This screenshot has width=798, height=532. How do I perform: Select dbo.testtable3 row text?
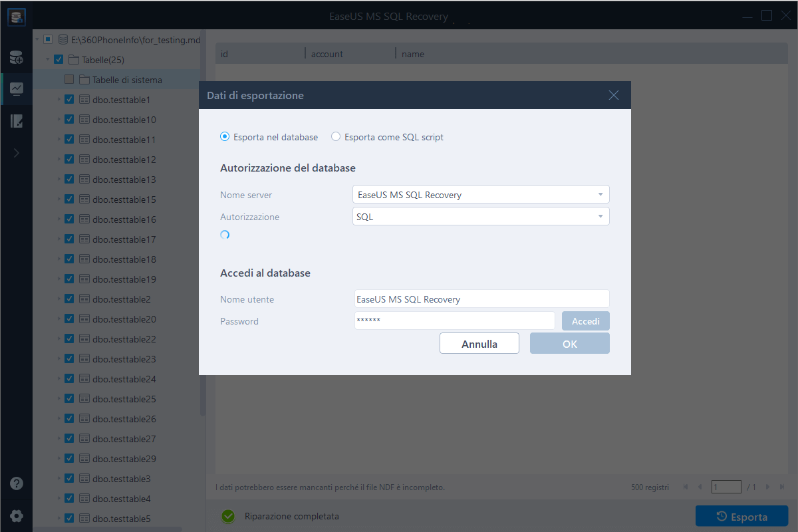coord(122,479)
